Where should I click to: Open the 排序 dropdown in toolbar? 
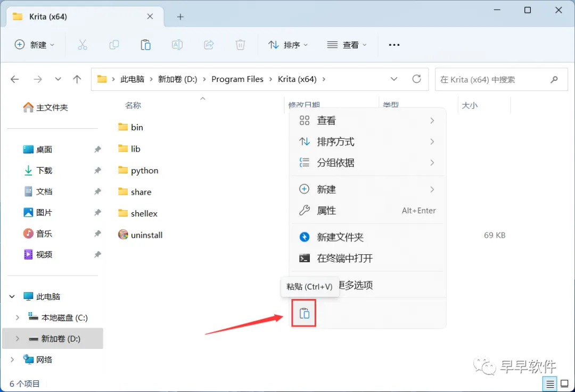(288, 45)
